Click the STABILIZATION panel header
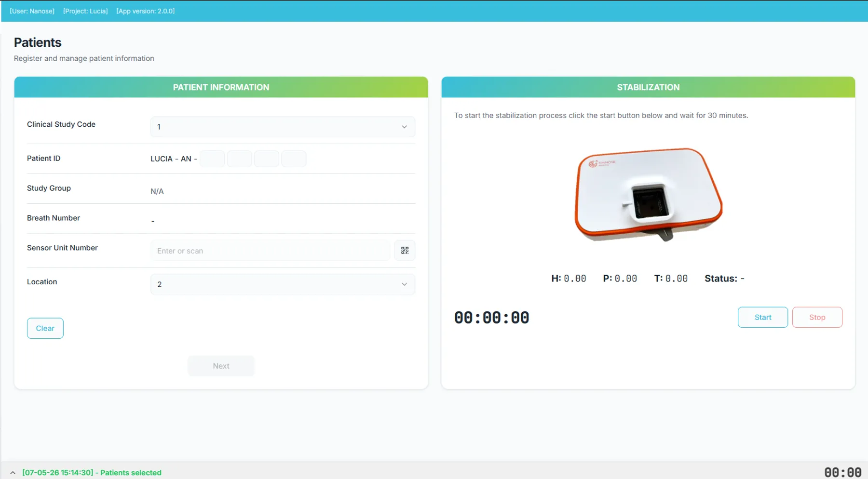The height and width of the screenshot is (479, 868). coord(648,87)
